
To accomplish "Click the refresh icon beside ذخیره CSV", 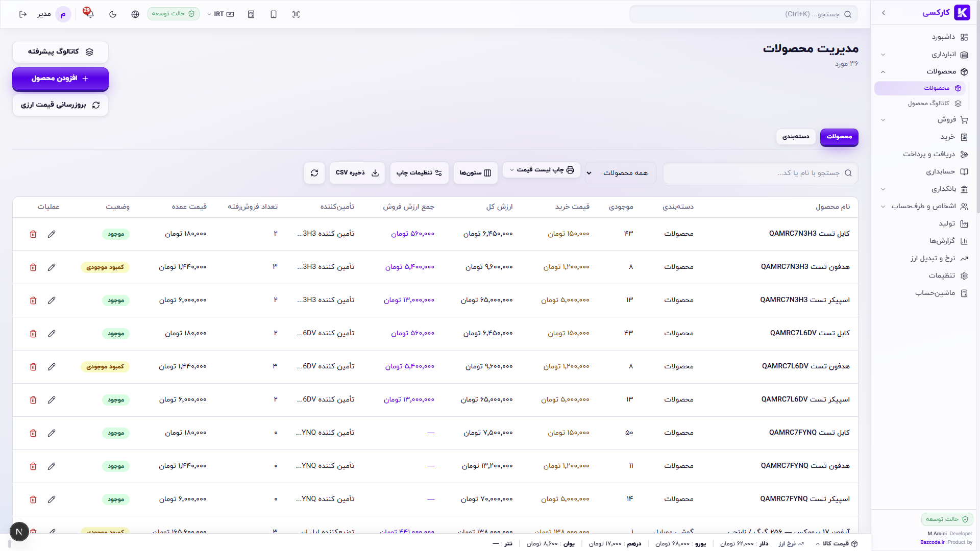I will tap(314, 173).
